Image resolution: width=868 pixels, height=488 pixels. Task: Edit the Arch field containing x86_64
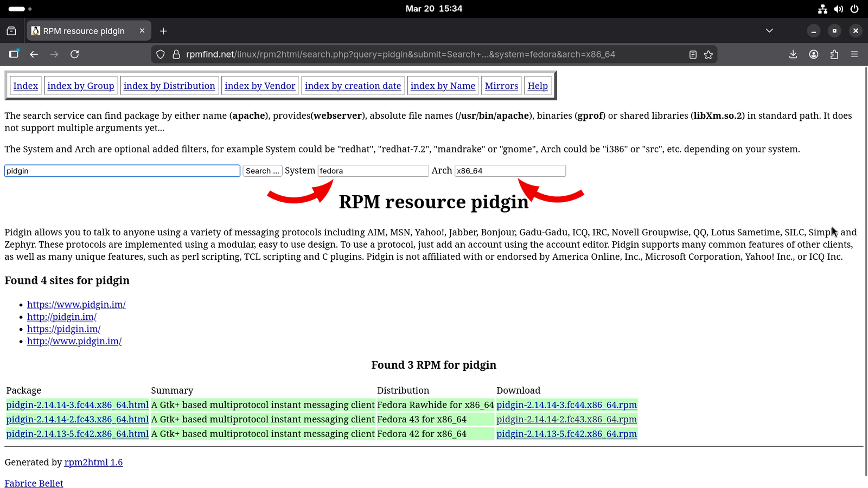point(510,171)
